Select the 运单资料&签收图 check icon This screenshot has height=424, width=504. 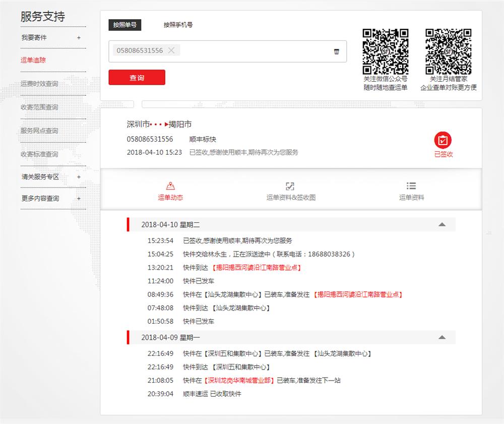point(290,186)
